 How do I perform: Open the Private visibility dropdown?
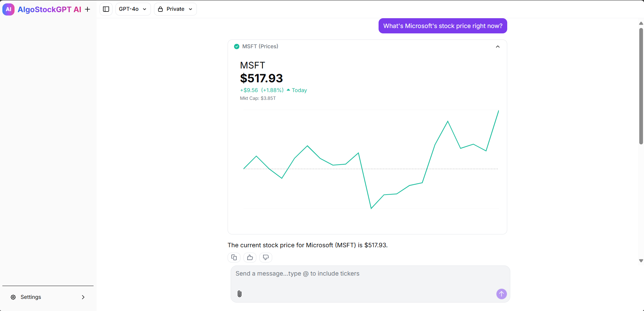click(x=175, y=9)
